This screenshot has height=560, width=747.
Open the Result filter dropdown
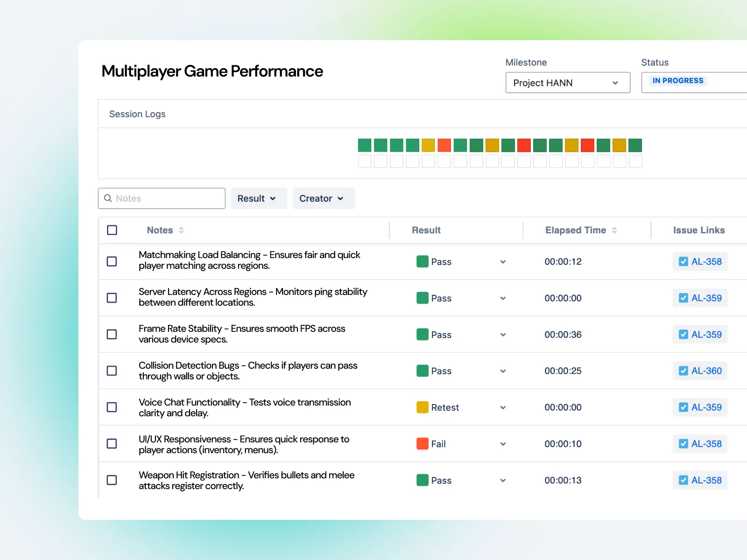259,198
